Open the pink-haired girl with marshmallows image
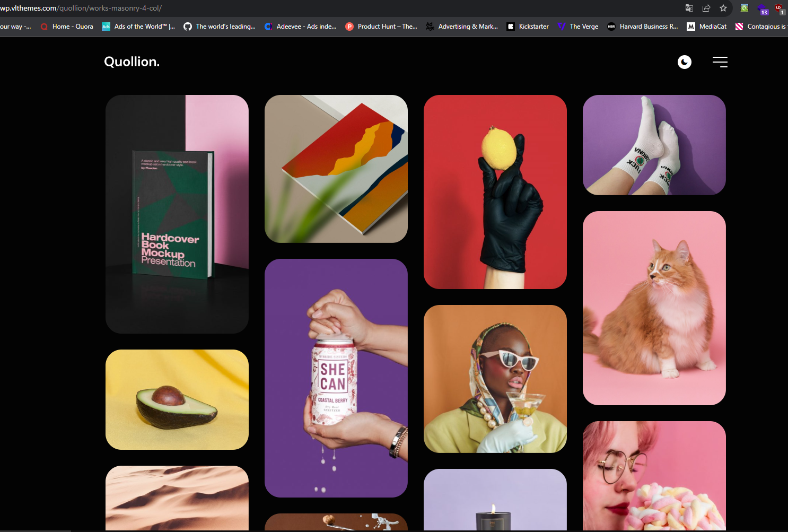Image resolution: width=788 pixels, height=532 pixels. [x=654, y=476]
